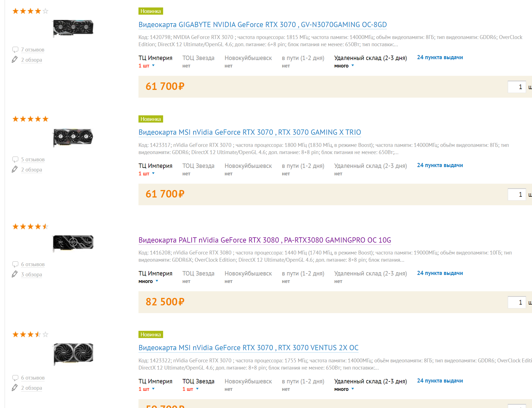The height and width of the screenshot is (408, 532).
Task: Expand the 1 шт ТОЦ Звезда stock for the MSI VENTUS
Action: click(x=191, y=389)
